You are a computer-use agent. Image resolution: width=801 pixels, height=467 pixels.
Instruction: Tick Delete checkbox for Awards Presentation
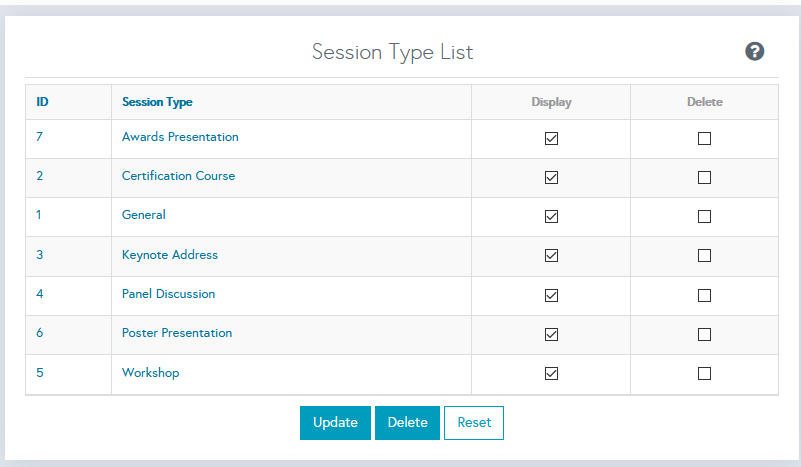(704, 139)
